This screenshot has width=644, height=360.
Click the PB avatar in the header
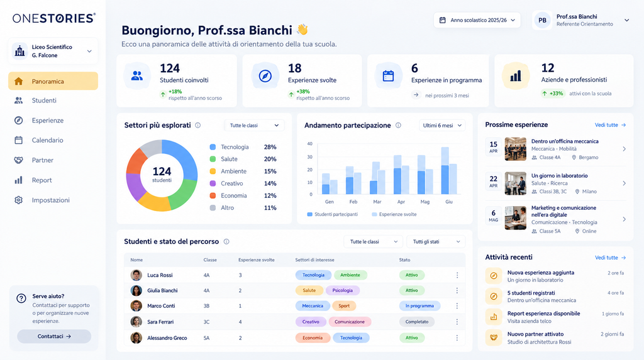pyautogui.click(x=543, y=20)
